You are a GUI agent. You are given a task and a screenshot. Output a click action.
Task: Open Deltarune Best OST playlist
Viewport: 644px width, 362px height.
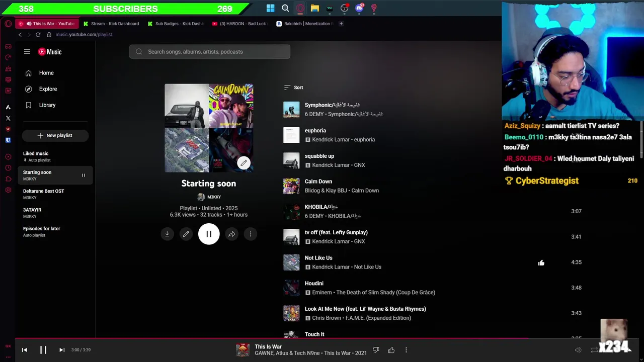[x=55, y=194]
